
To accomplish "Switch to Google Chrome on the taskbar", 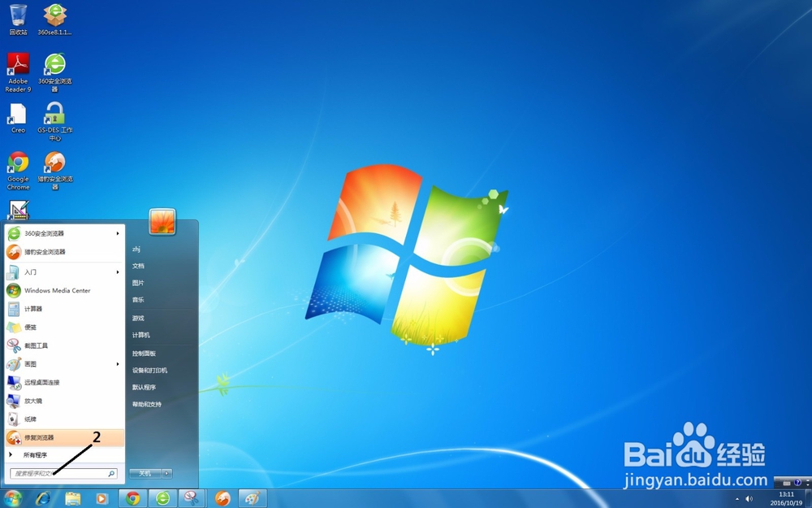I will coord(133,499).
